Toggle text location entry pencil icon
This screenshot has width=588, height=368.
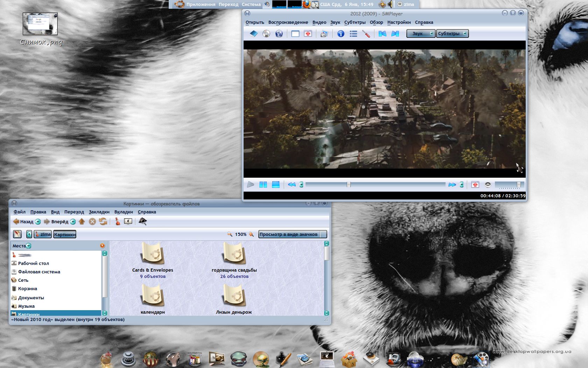(17, 234)
